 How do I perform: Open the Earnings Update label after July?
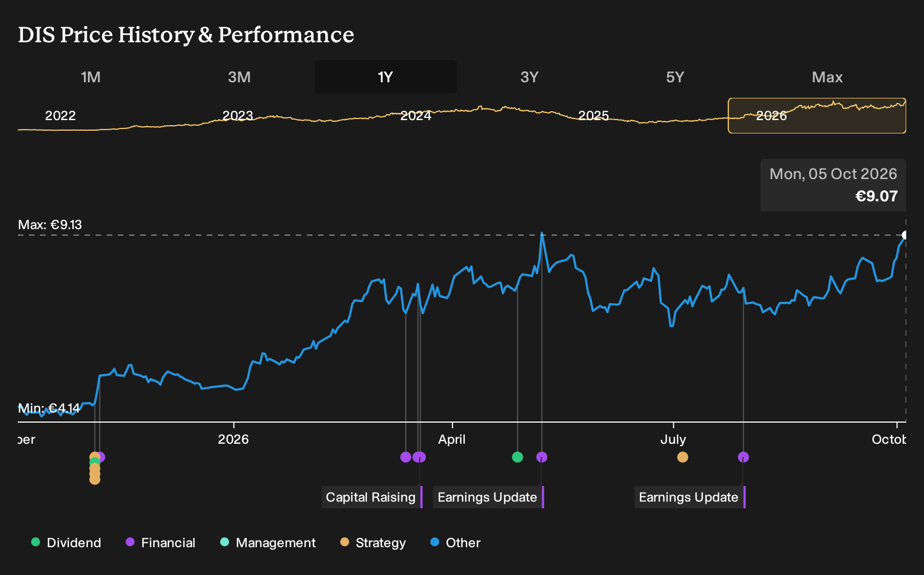coord(689,497)
